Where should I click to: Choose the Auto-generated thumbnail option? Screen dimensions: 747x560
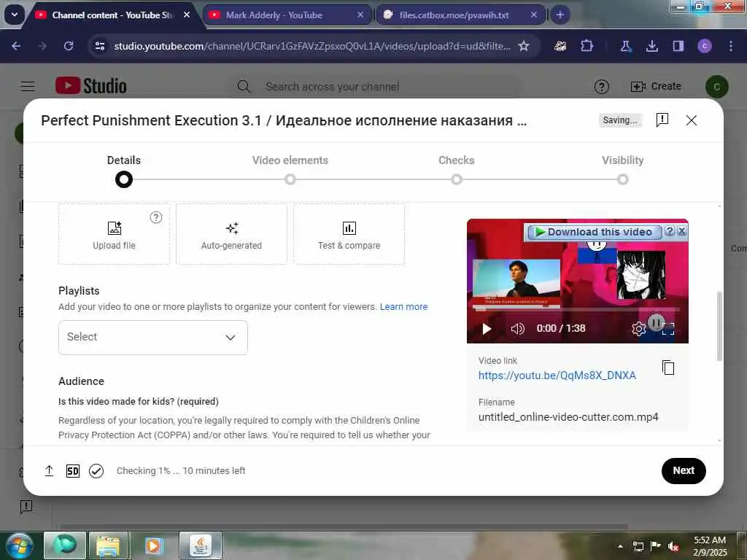[x=231, y=234]
